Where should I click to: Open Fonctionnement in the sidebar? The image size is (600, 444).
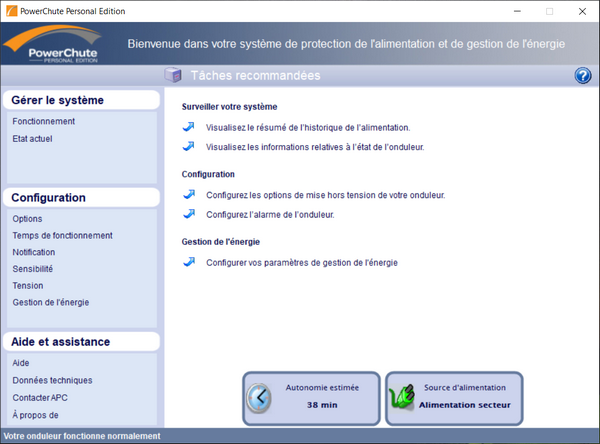44,121
